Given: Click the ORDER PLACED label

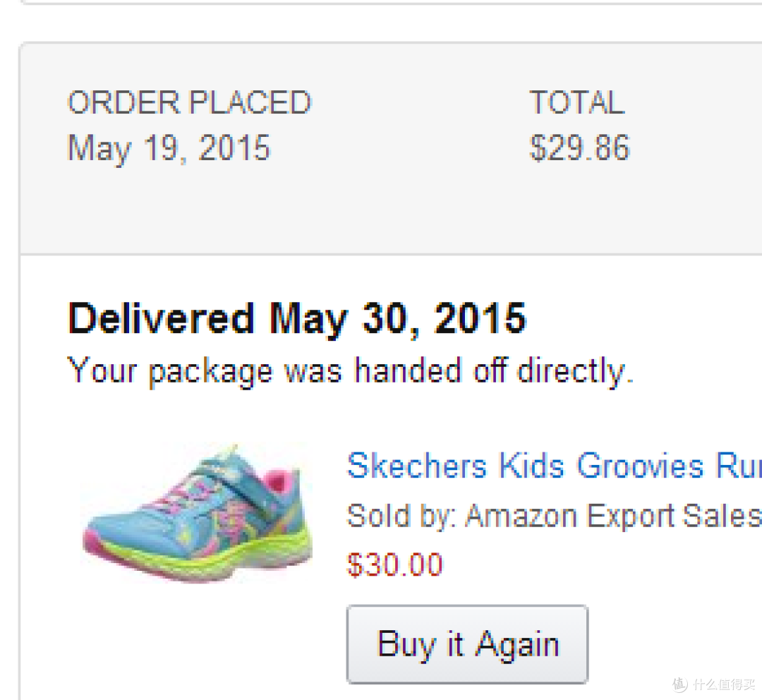Looking at the screenshot, I should 189,102.
